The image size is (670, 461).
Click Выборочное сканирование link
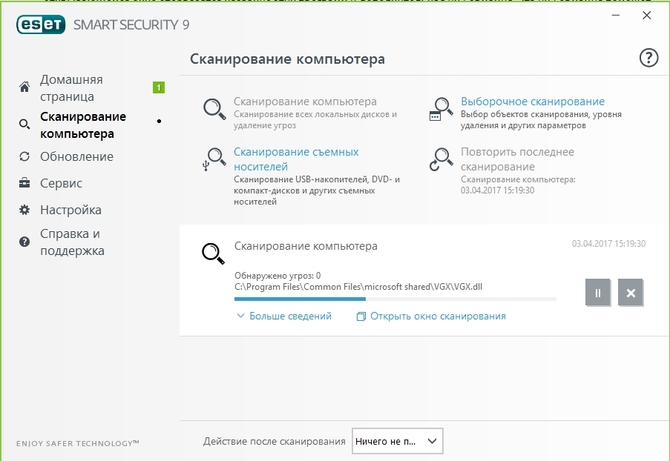tap(532, 102)
